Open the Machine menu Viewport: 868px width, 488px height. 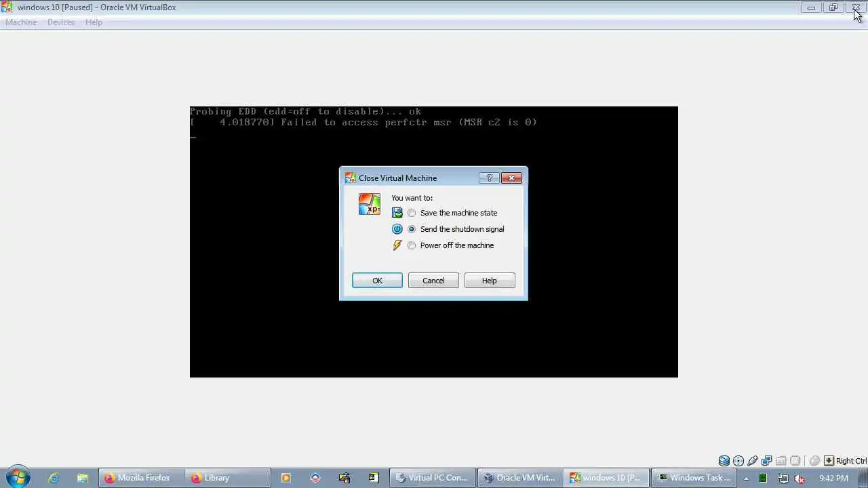21,22
